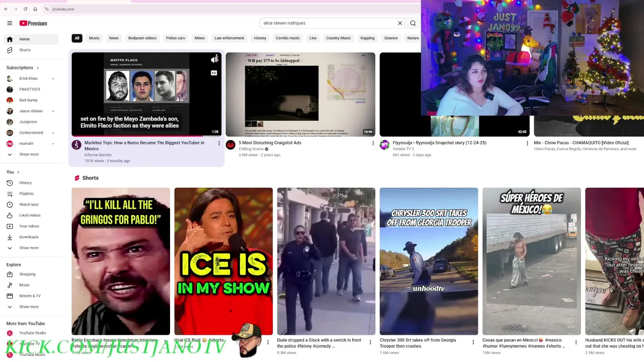
Task: Open options for the Chrysler 300 Srt short
Action: click(473, 342)
